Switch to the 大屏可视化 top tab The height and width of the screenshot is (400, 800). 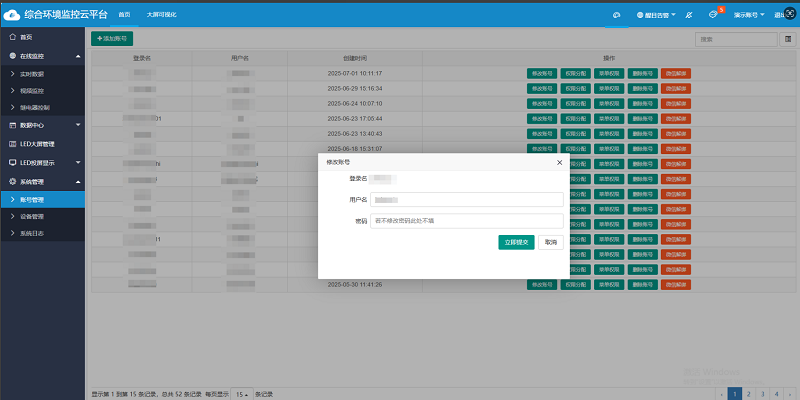(x=161, y=15)
